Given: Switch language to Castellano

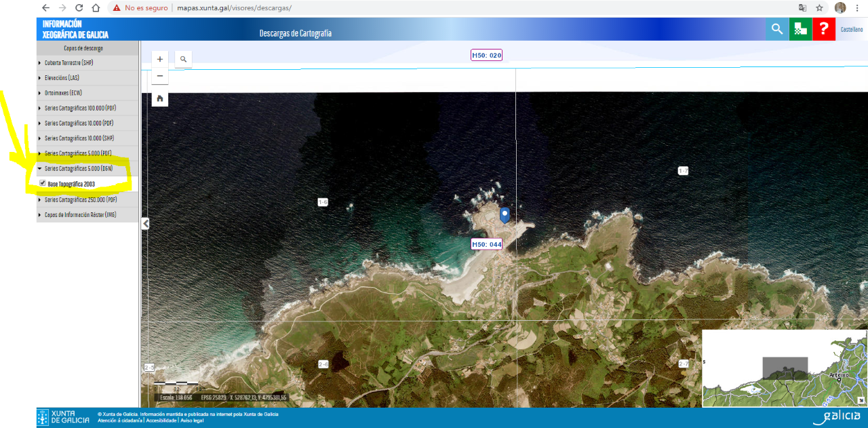Looking at the screenshot, I should (852, 30).
